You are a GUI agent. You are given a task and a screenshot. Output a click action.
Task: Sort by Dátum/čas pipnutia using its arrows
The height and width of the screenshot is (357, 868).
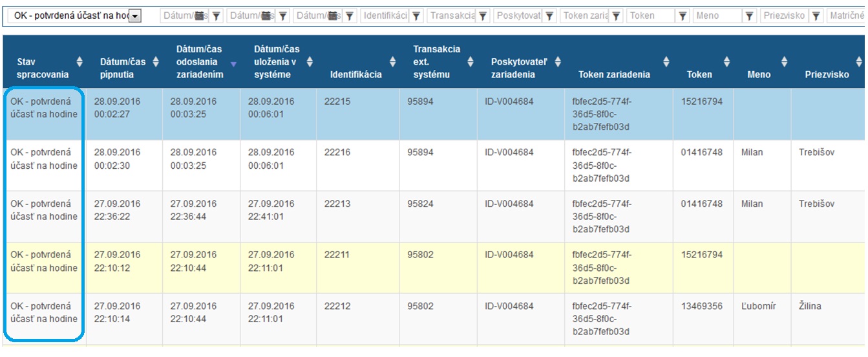tap(155, 62)
